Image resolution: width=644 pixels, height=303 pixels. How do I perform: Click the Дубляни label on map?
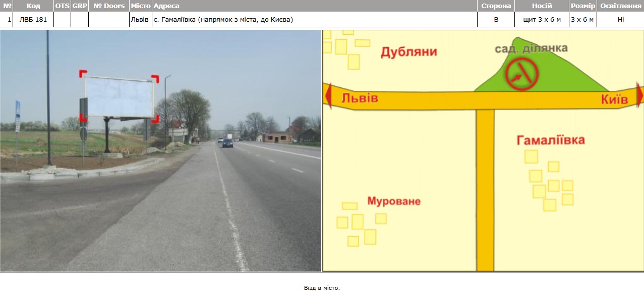[408, 52]
